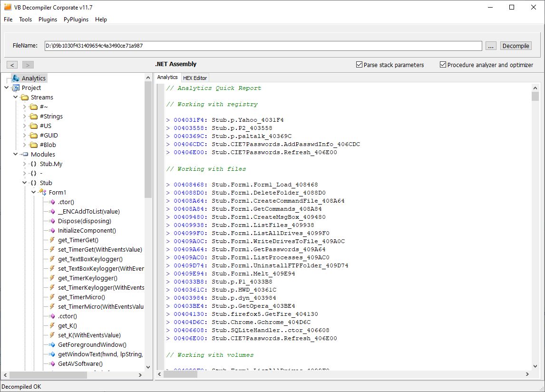Collapse the Form1 class node

pyautogui.click(x=34, y=192)
